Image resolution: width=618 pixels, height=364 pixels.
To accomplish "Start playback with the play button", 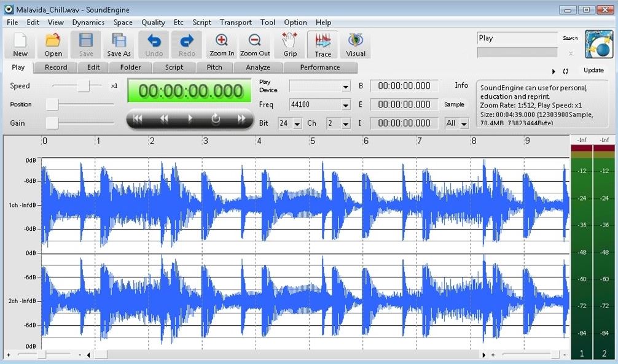I will 190,118.
